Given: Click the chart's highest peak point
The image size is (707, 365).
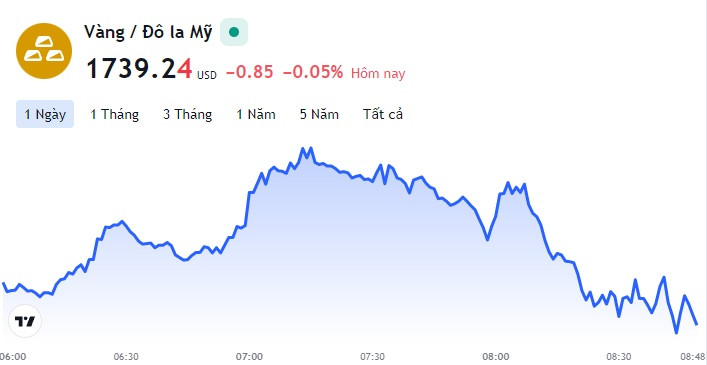Looking at the screenshot, I should tap(311, 148).
